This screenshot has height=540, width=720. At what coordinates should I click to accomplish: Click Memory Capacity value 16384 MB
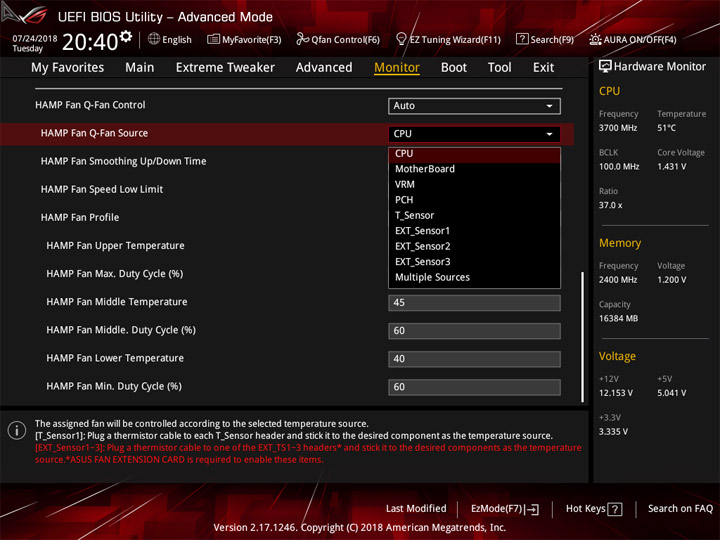tap(618, 318)
